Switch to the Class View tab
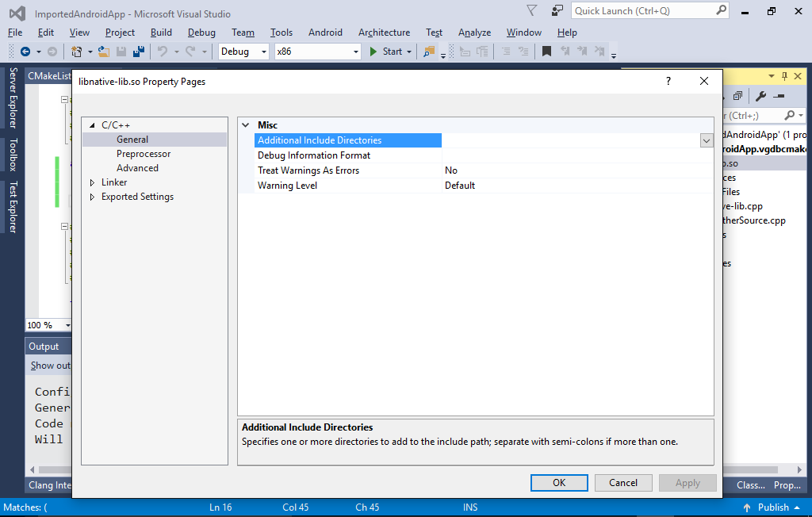 [x=750, y=485]
